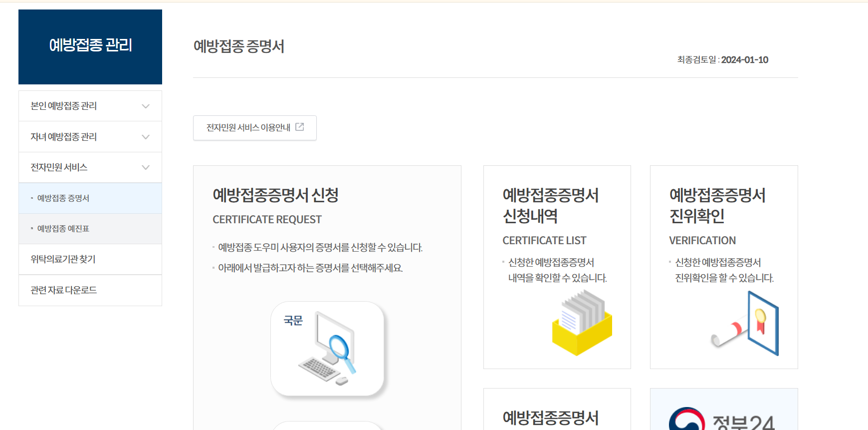Expand the 자녀 예방접종 관리 chevron

[x=146, y=137]
